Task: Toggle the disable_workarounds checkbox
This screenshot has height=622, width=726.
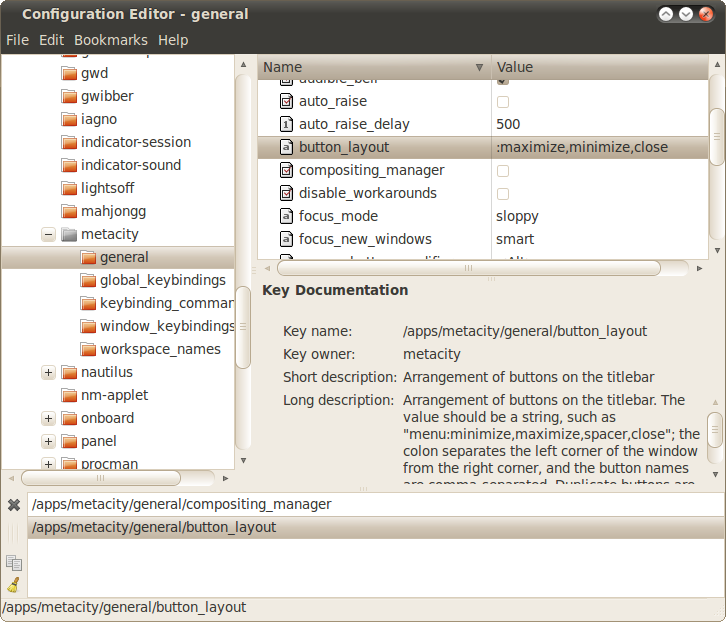Action: coord(503,194)
